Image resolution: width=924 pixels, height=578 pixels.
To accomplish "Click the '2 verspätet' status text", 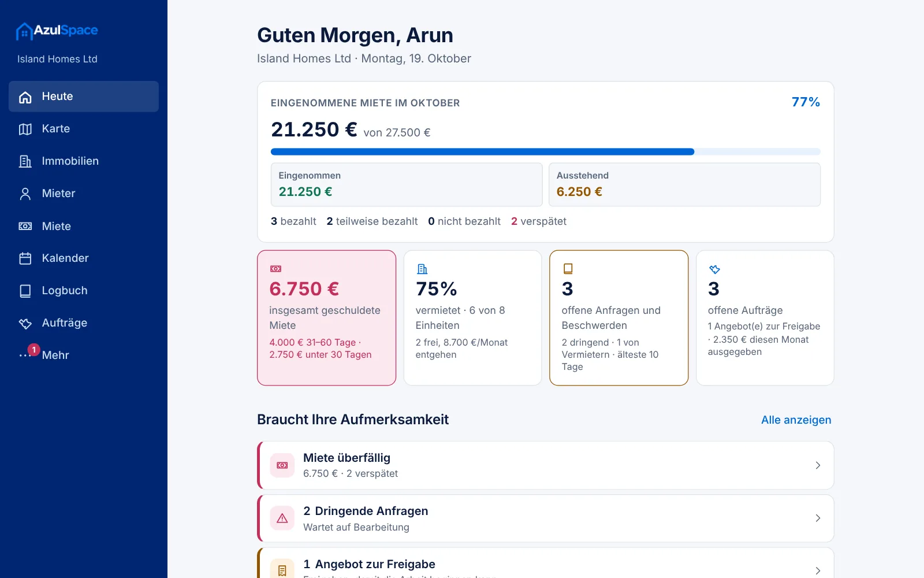I will [539, 221].
